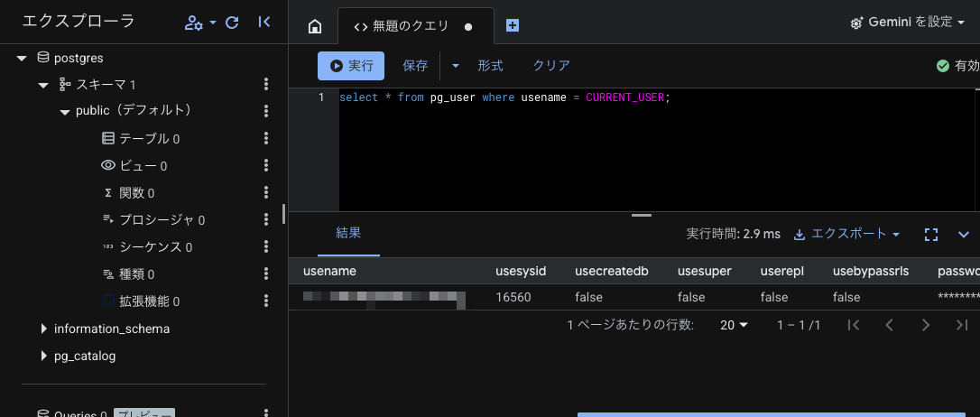Collapse the results panel with chevron
980x417 pixels.
[x=963, y=235]
